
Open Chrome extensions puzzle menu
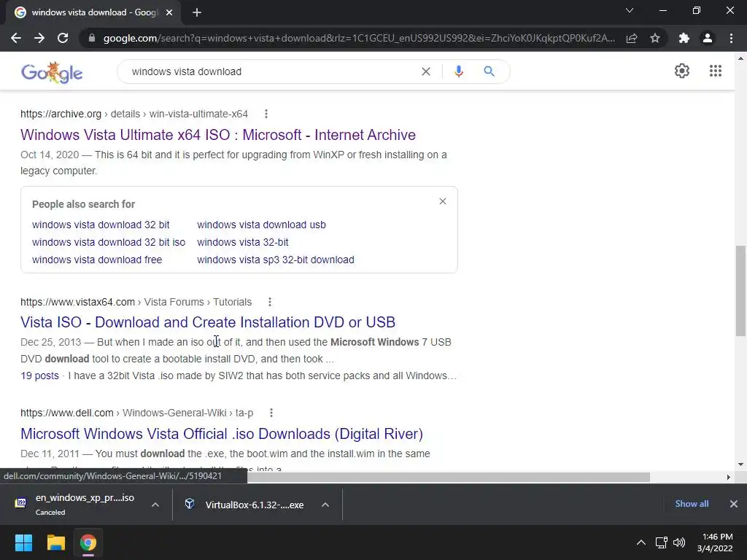[684, 38]
